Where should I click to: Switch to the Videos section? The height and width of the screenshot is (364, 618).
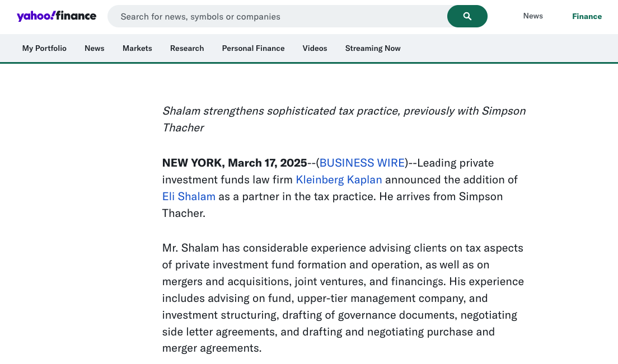coord(315,49)
